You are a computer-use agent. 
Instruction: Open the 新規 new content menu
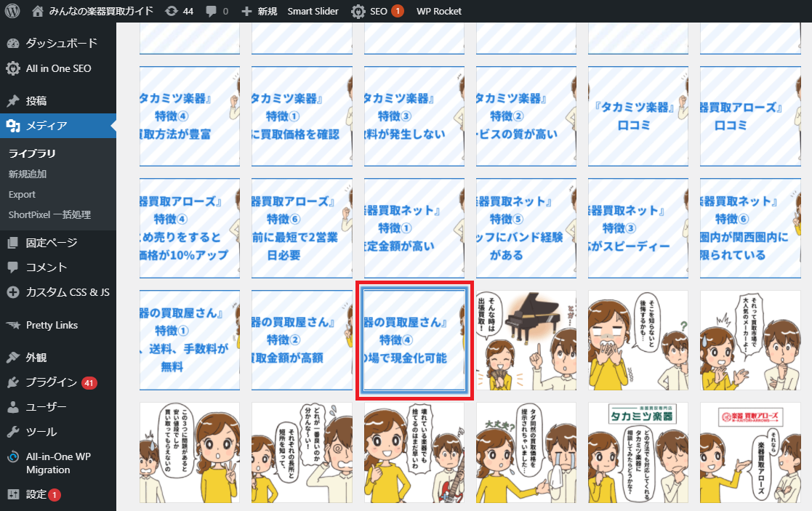pos(259,11)
